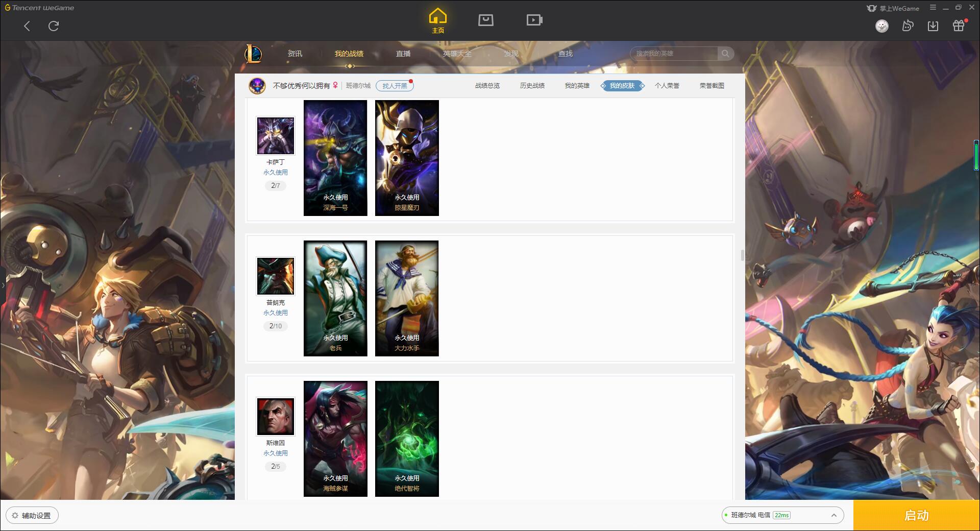Screen dimensions: 980x531
Task: Open 战绩总览 section
Action: 487,86
